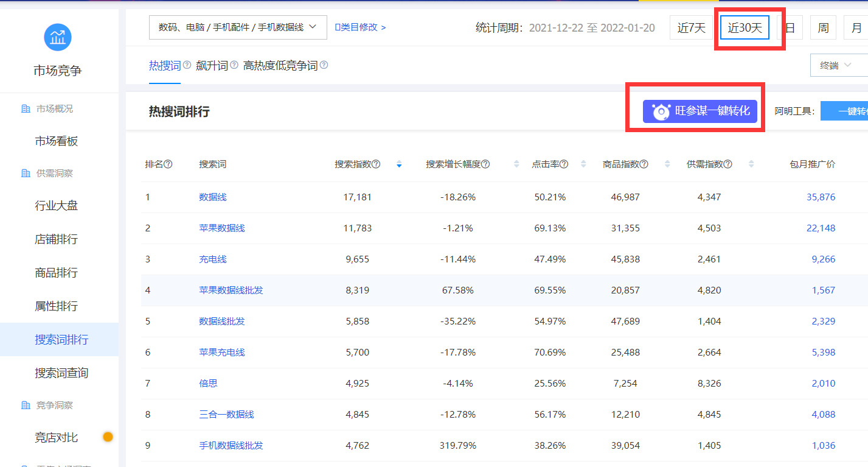The width and height of the screenshot is (868, 467).
Task: Click help icon next to 高热度低竞争词 tab
Action: pyautogui.click(x=324, y=65)
